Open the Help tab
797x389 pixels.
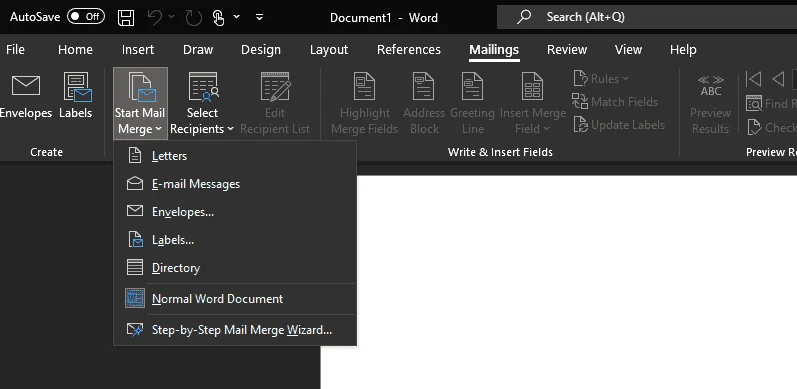[683, 49]
